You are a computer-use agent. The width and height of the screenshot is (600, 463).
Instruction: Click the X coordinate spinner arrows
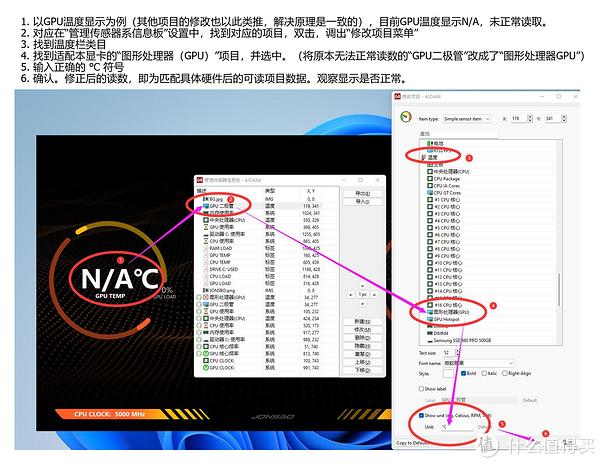tap(530, 119)
